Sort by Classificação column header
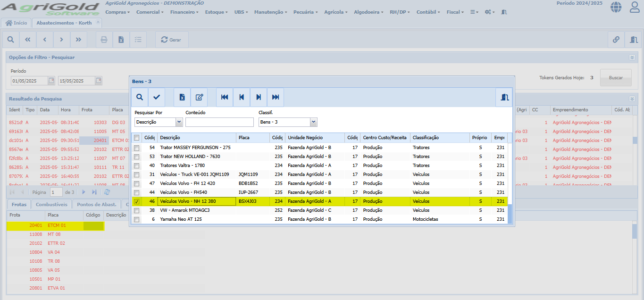Screen dimensions: 644x300 tap(440, 138)
